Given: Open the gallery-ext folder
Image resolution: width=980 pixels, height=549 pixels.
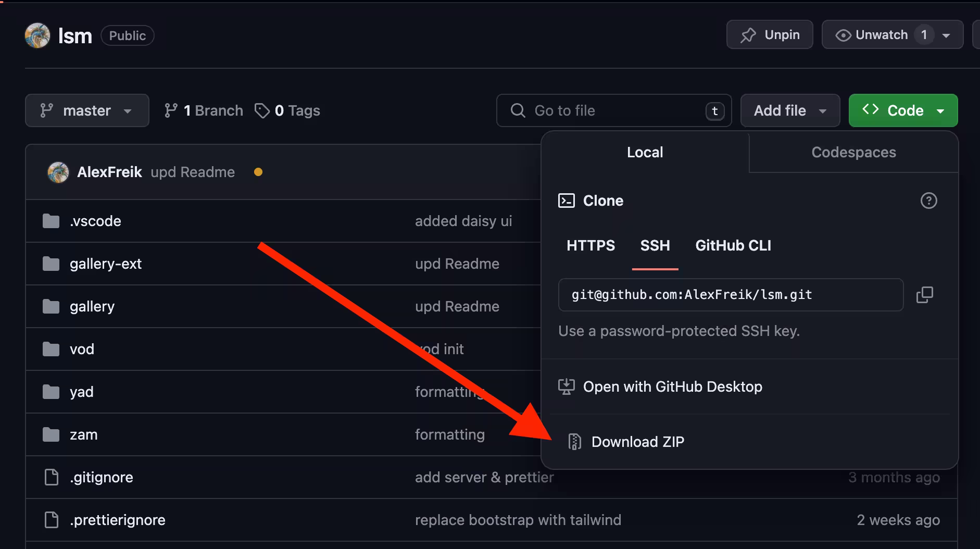Looking at the screenshot, I should click(x=106, y=264).
